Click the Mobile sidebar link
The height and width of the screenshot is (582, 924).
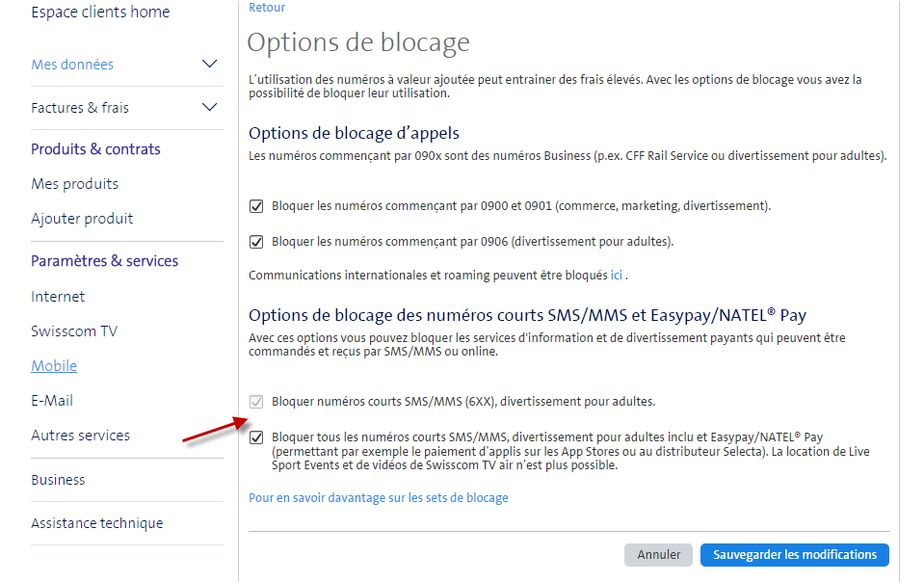point(54,366)
